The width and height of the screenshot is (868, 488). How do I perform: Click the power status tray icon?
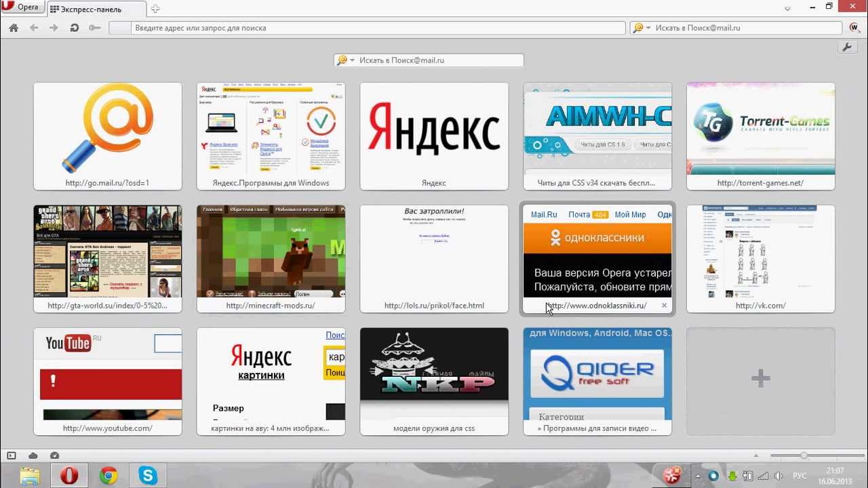click(x=748, y=476)
